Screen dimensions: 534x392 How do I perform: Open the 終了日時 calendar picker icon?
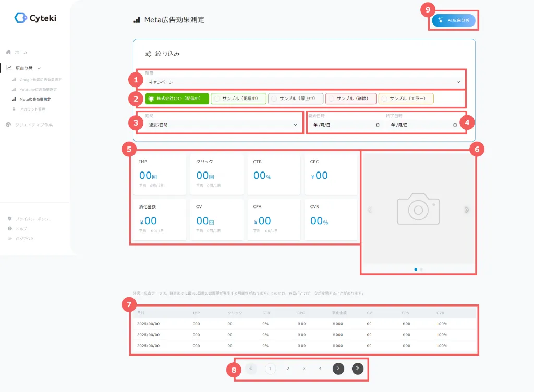(x=455, y=125)
